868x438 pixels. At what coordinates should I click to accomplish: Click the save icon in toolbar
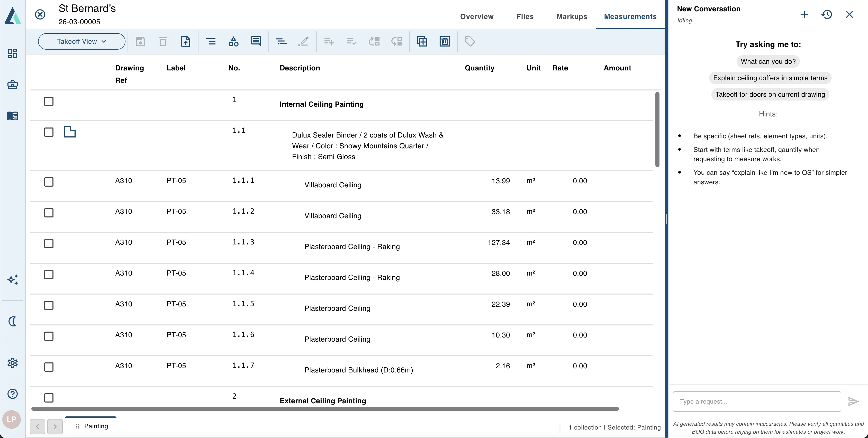pyautogui.click(x=140, y=41)
